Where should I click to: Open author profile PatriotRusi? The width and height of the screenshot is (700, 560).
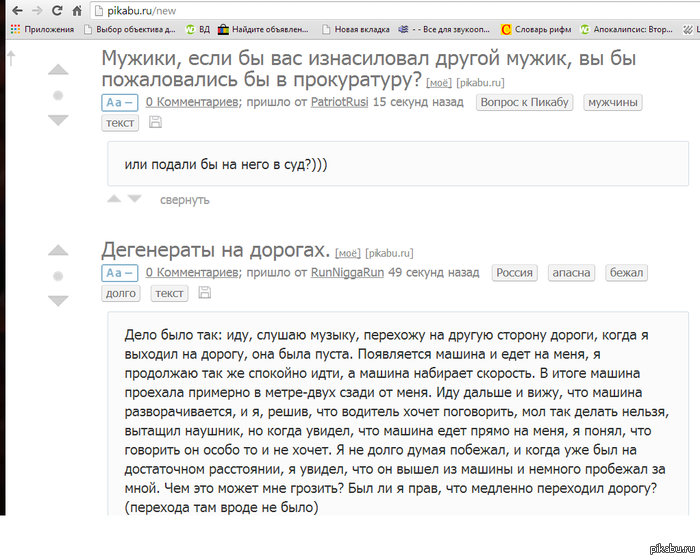pos(339,103)
